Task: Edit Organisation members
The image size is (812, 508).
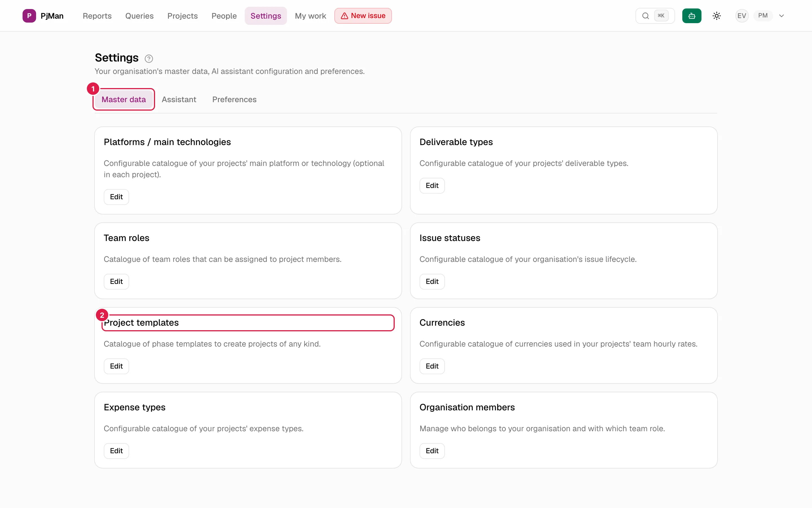Action: pos(432,451)
